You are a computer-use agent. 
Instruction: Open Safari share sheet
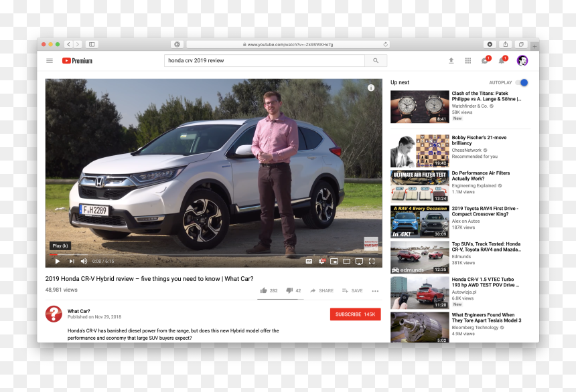coord(506,44)
